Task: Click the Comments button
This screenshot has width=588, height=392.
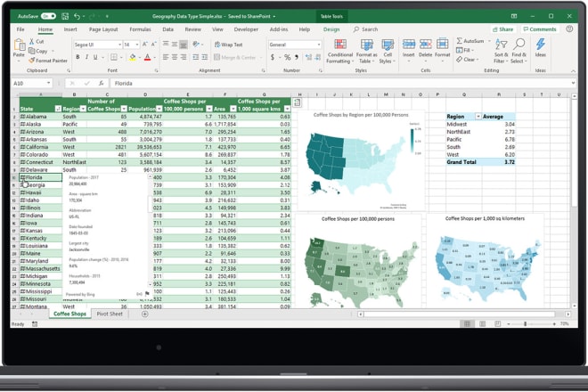Action: 540,29
